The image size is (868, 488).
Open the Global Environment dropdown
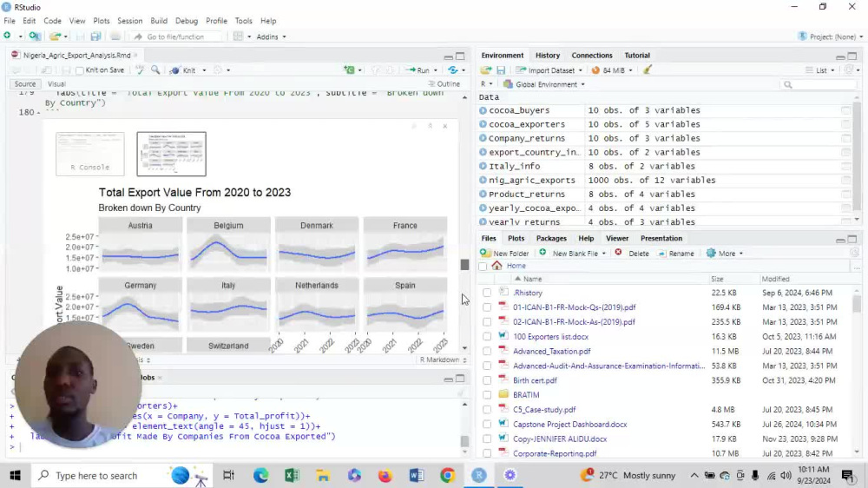[544, 84]
